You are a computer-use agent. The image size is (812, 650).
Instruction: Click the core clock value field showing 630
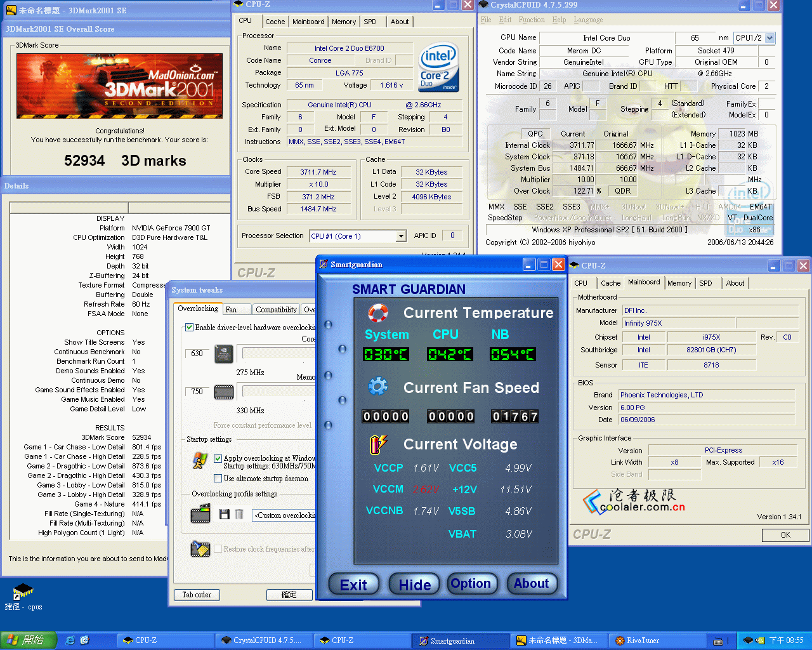click(197, 354)
